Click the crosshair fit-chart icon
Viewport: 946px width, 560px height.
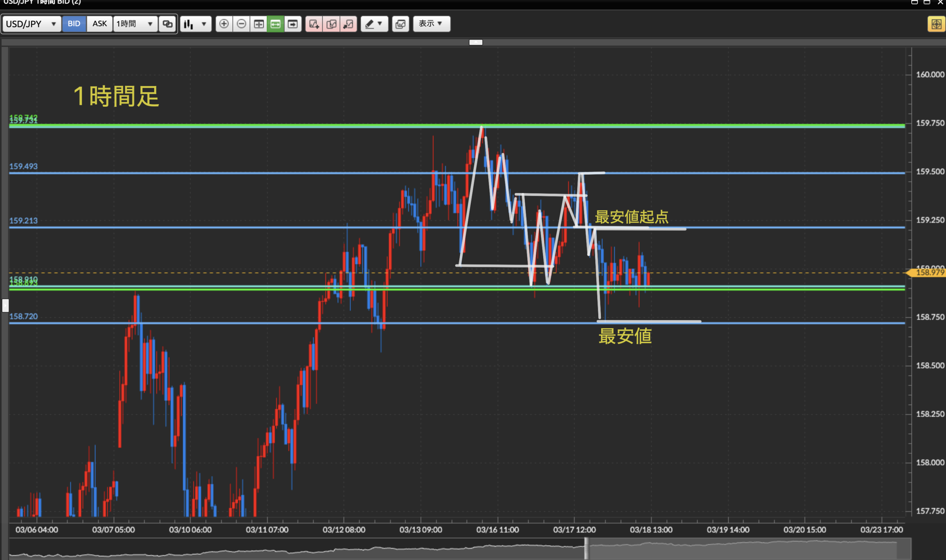click(x=259, y=24)
